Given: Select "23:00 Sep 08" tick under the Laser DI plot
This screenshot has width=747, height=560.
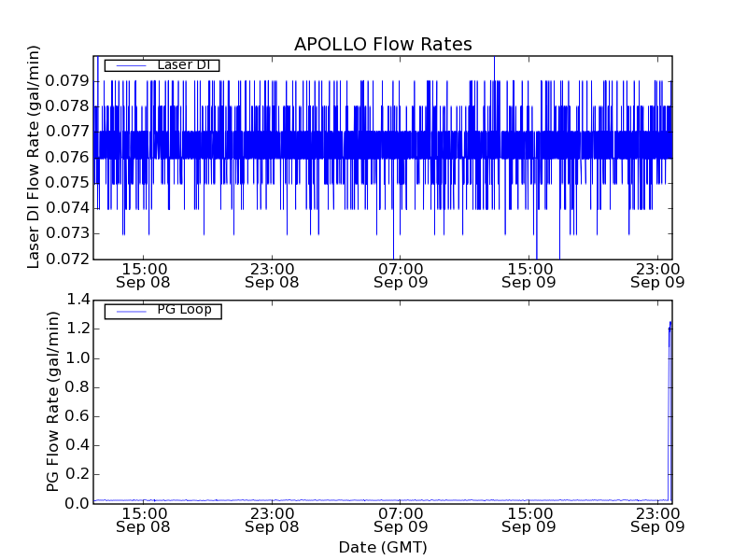Looking at the screenshot, I should [271, 275].
